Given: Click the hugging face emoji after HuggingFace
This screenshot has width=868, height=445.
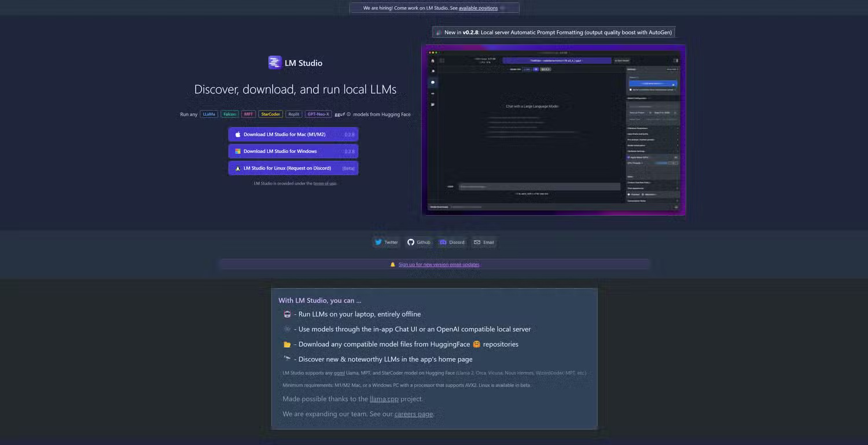Looking at the screenshot, I should tap(477, 344).
